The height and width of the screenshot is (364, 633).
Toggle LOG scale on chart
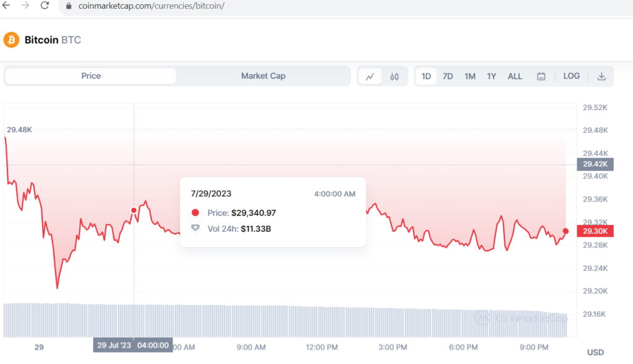(x=571, y=76)
